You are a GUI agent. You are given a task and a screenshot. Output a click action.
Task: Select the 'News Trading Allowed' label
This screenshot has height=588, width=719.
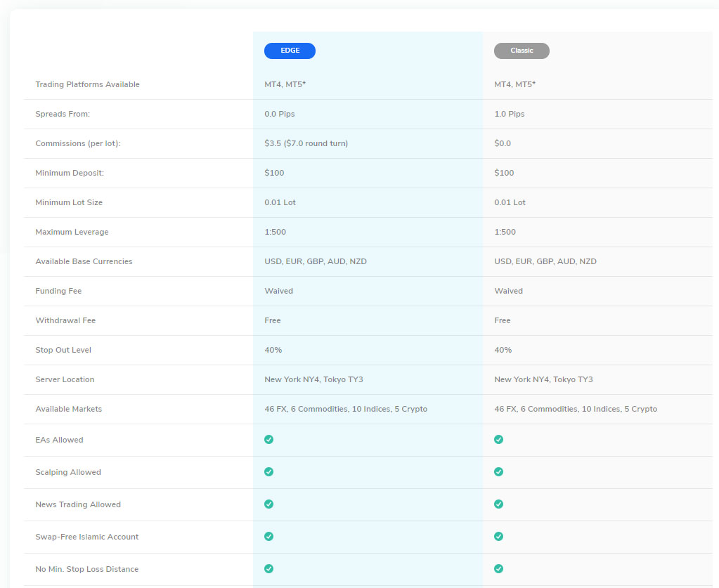pos(78,504)
